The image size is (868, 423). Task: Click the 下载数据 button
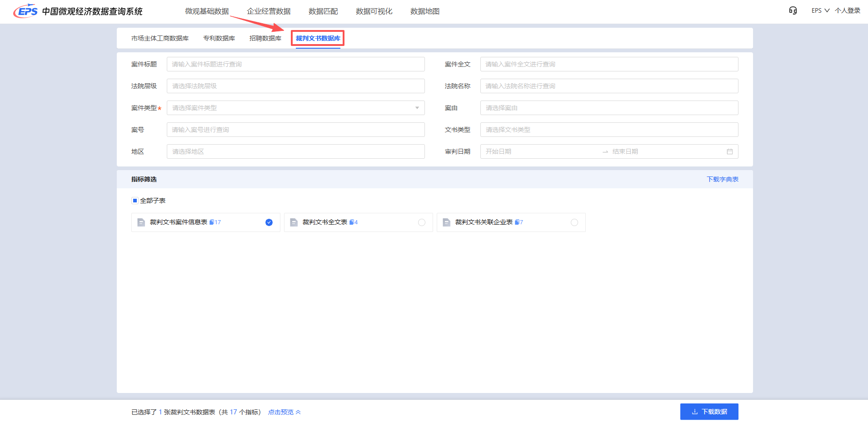coord(709,411)
